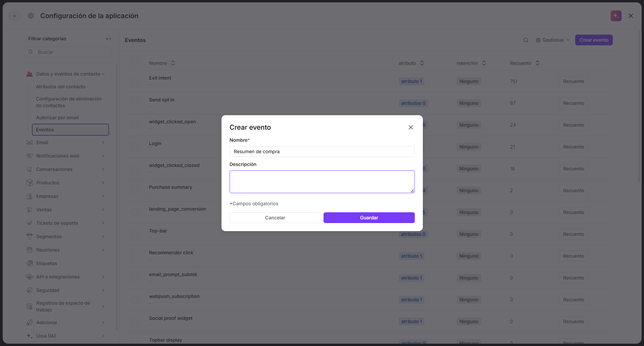This screenshot has height=346, width=644.
Task: Open the Gestionar dropdown
Action: 553,40
